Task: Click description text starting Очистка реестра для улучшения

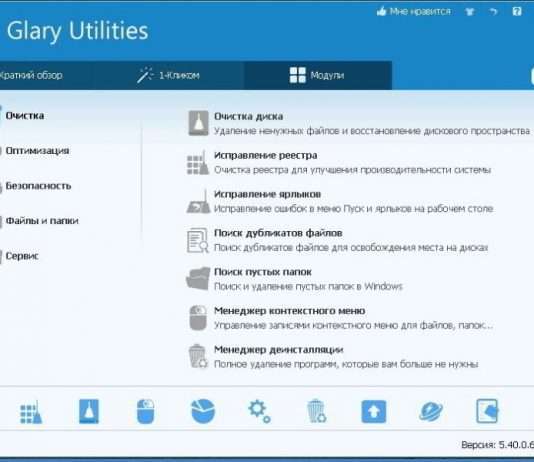Action: pyautogui.click(x=352, y=170)
